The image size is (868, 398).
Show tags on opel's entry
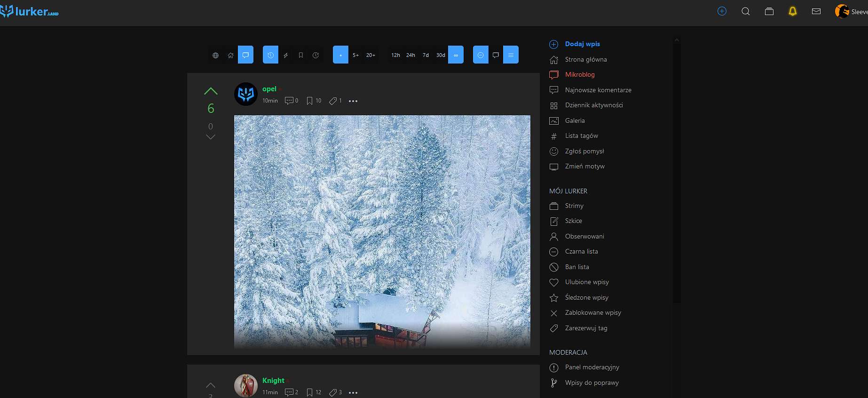[x=335, y=101]
